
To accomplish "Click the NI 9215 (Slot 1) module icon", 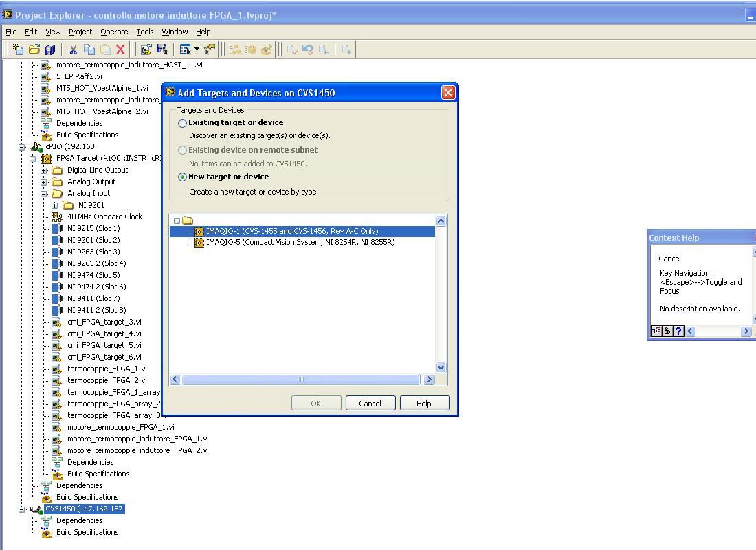I will pos(57,228).
